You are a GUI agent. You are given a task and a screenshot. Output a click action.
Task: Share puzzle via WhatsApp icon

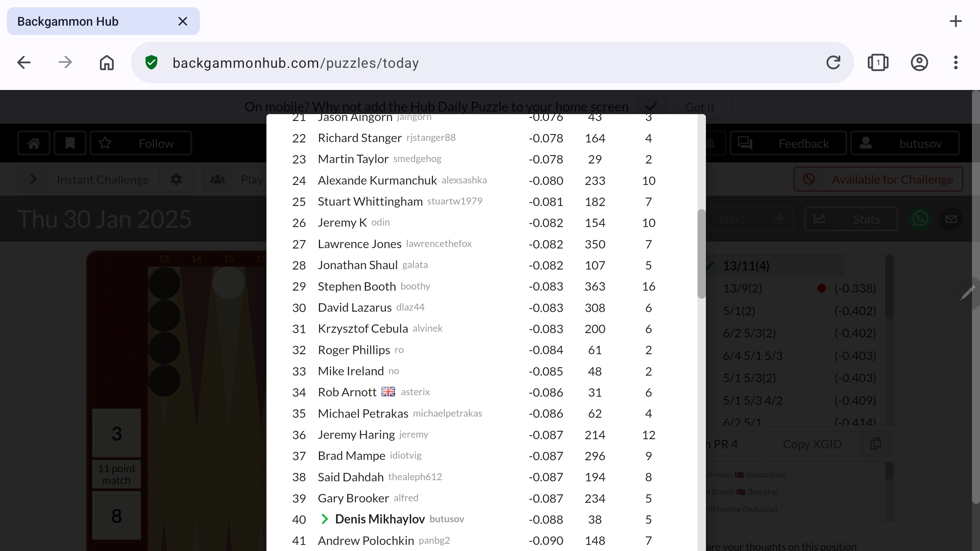tap(920, 219)
